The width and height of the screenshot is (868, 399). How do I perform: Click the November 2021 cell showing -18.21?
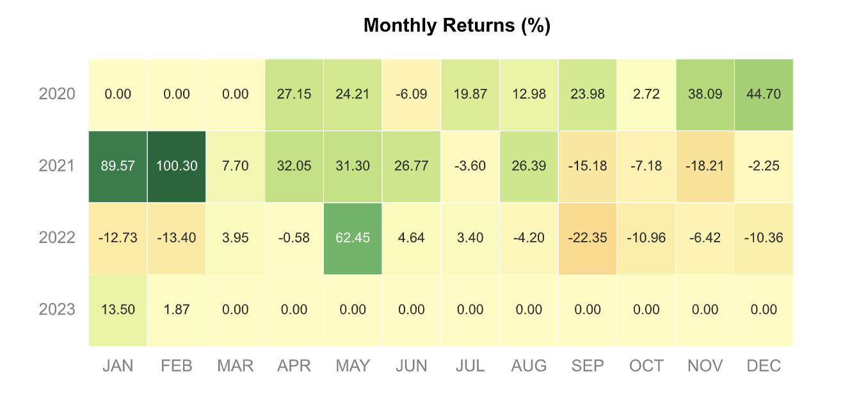[x=705, y=166]
